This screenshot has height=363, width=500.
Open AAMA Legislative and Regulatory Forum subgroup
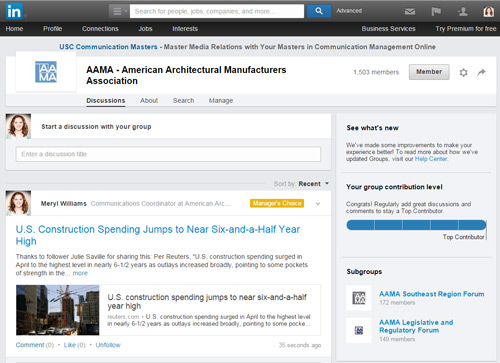[x=416, y=326]
